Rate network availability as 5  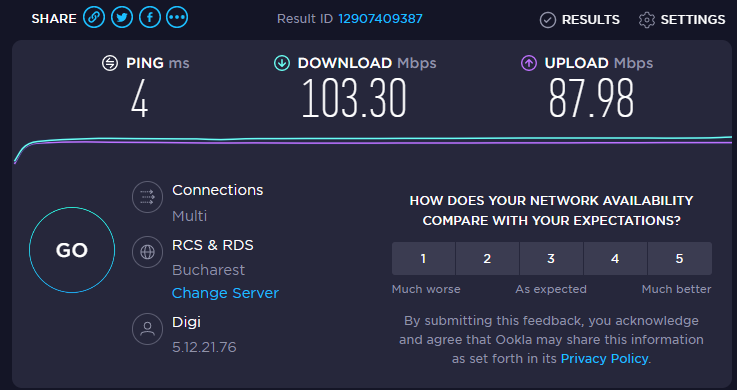point(680,258)
